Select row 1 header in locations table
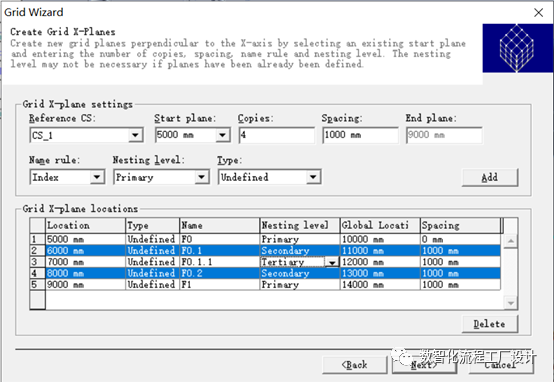 point(37,239)
